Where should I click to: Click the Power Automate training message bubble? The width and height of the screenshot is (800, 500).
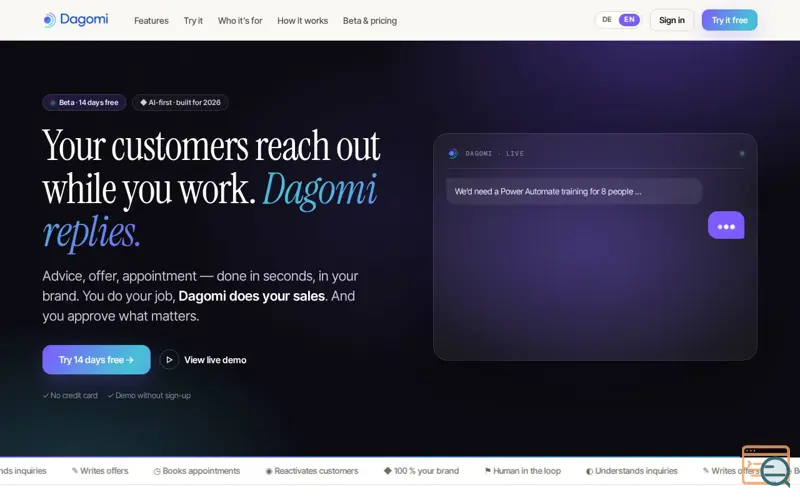pos(574,191)
